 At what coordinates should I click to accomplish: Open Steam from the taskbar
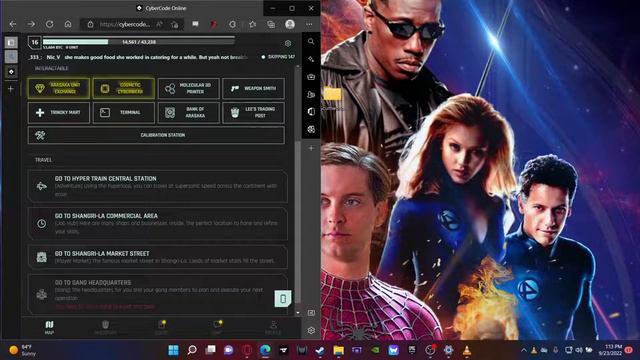point(320,350)
